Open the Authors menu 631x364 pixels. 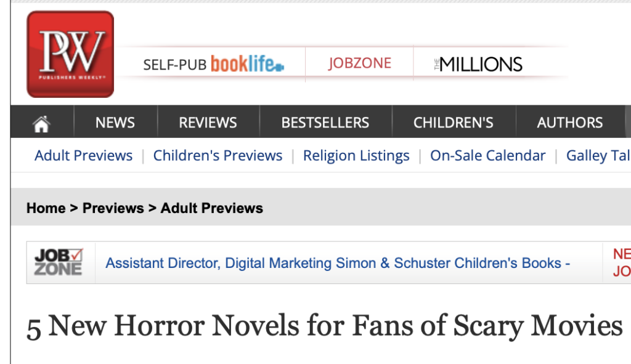coord(569,123)
